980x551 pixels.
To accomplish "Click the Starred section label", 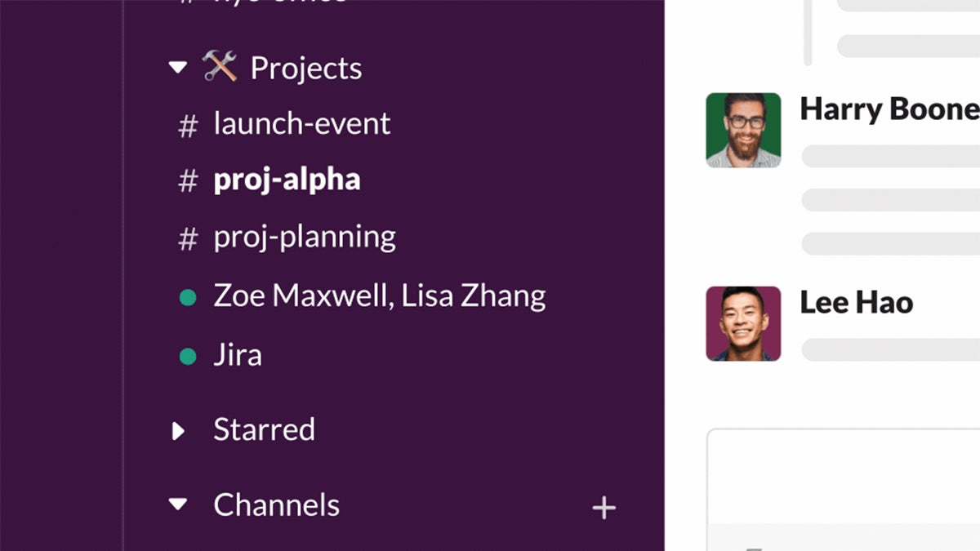I will (265, 429).
